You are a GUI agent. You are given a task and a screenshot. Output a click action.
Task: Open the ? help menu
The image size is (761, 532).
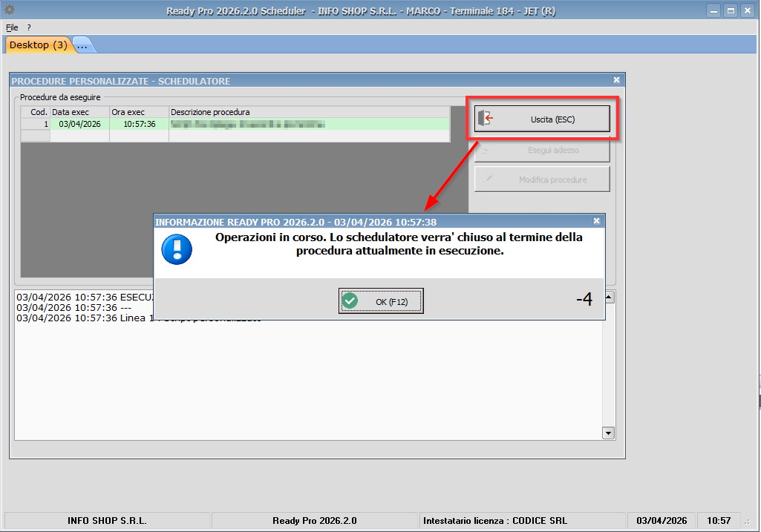tap(29, 27)
